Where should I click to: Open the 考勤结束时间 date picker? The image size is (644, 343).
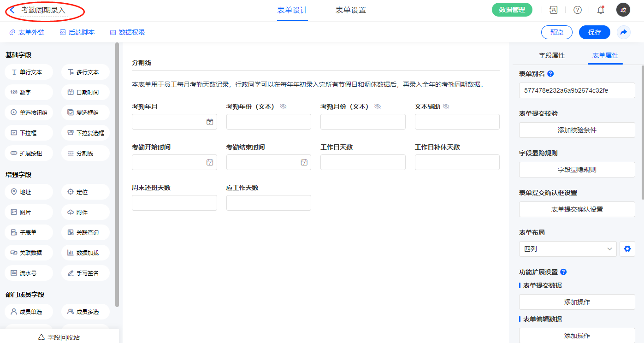[x=304, y=162]
